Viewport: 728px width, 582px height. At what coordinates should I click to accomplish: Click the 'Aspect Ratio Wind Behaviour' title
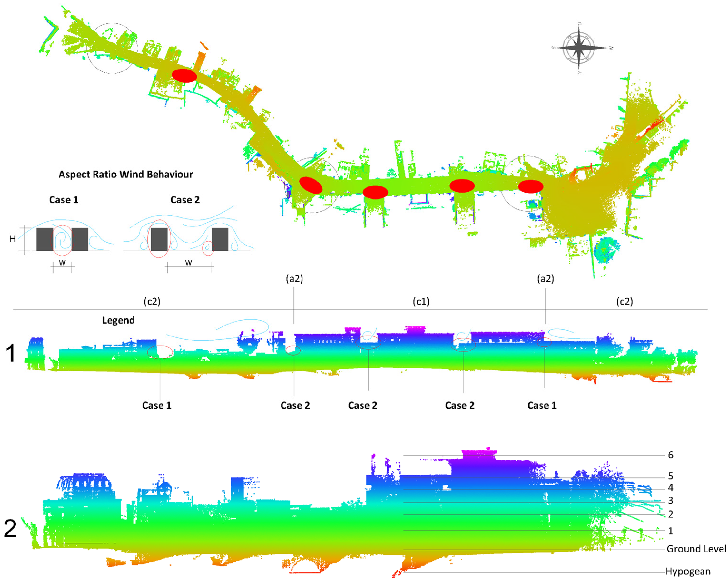click(126, 174)
